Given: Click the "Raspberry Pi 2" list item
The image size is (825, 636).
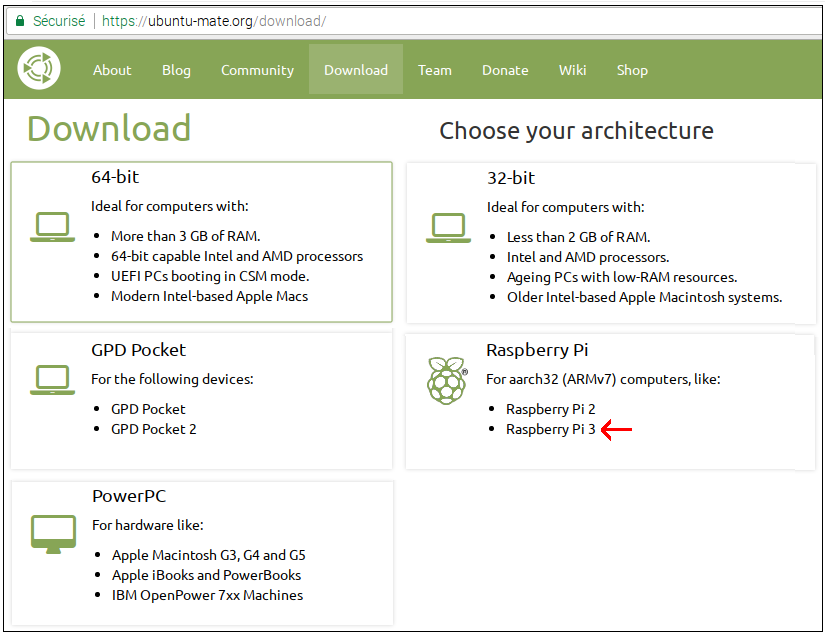Looking at the screenshot, I should coord(550,409).
